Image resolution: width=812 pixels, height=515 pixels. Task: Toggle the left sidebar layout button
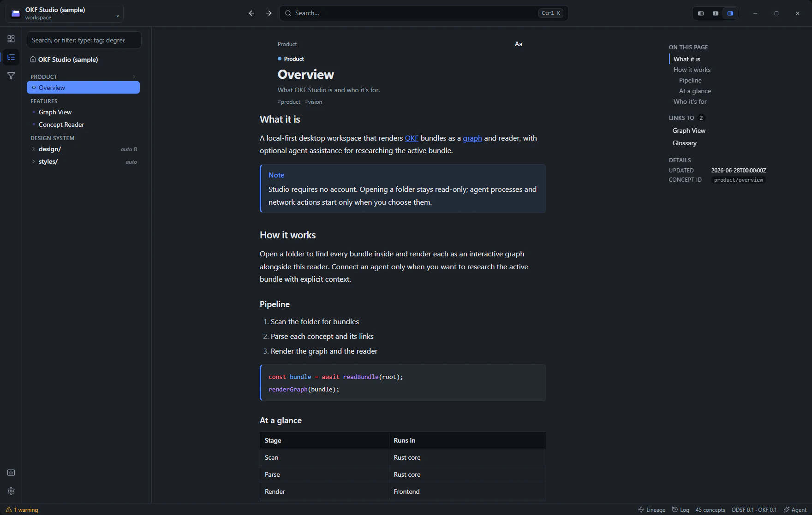(x=701, y=13)
